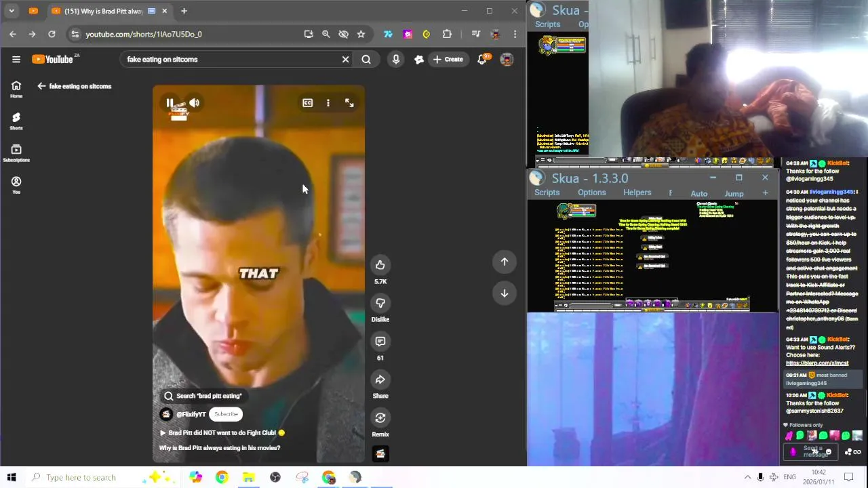Mute the short's volume
Viewport: 868px width, 488px height.
tap(195, 103)
